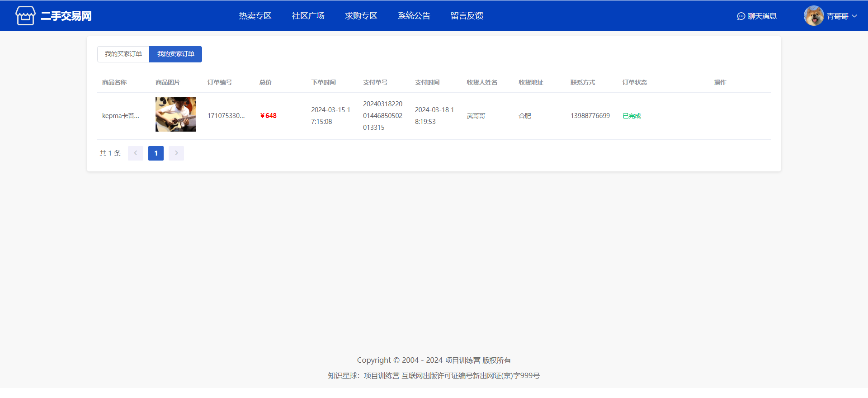Click the 联系方式 column header

pyautogui.click(x=583, y=82)
